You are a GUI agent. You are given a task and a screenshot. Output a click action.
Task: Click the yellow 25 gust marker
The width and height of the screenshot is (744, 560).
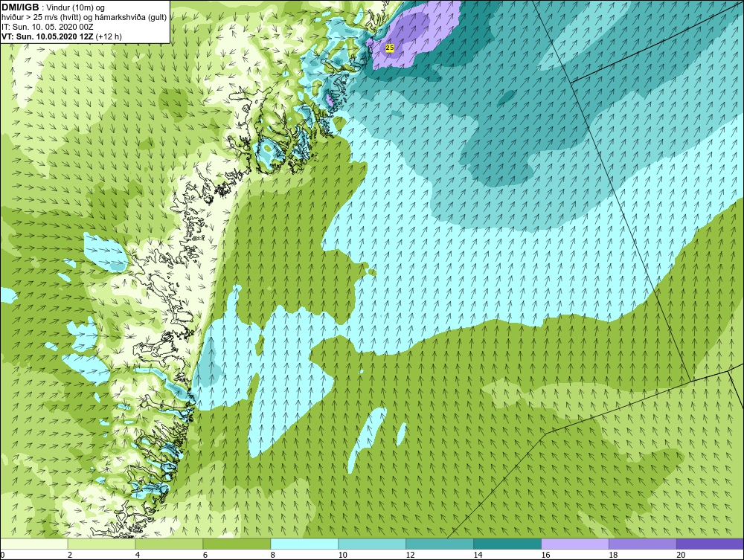tap(390, 48)
